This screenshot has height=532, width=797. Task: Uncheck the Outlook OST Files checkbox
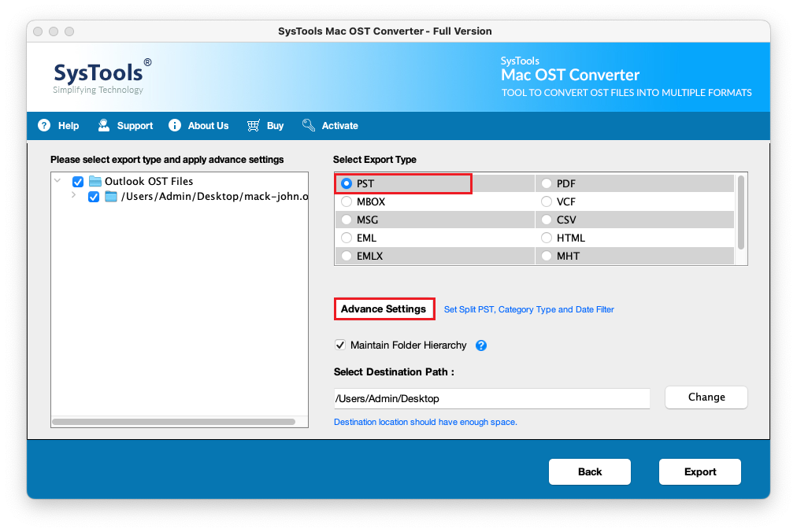pyautogui.click(x=78, y=181)
